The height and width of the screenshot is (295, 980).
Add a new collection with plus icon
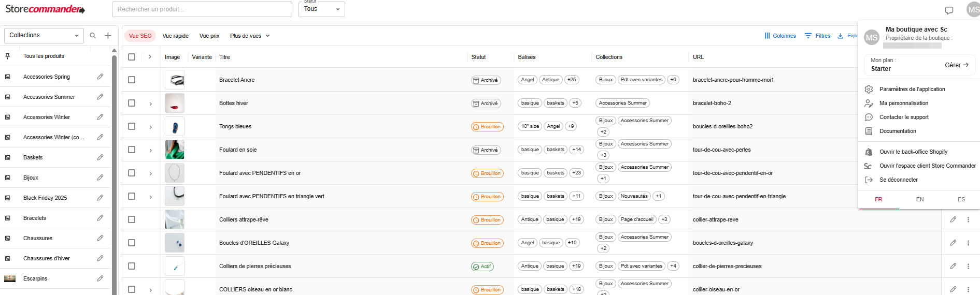click(108, 36)
